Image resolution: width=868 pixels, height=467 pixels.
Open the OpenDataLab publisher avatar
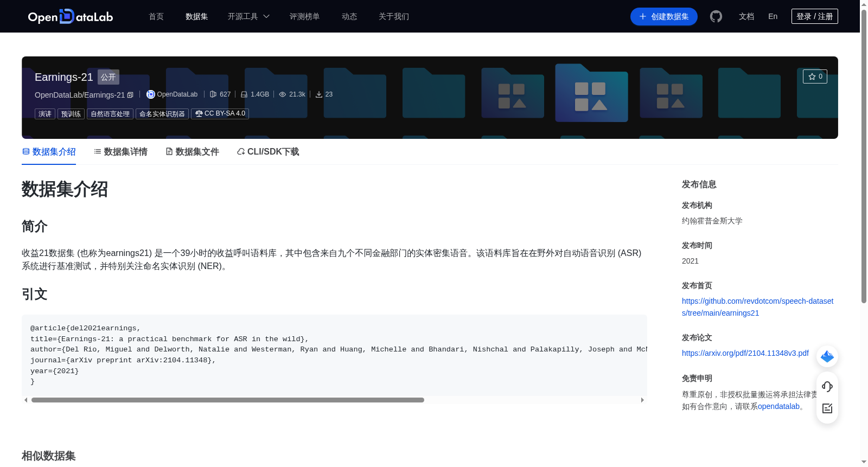click(151, 94)
